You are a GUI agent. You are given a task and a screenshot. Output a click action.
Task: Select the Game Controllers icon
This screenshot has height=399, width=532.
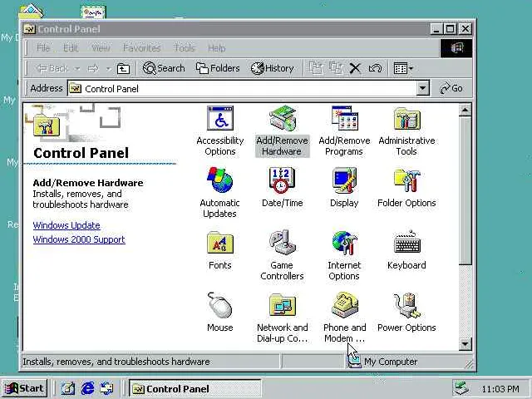282,255
